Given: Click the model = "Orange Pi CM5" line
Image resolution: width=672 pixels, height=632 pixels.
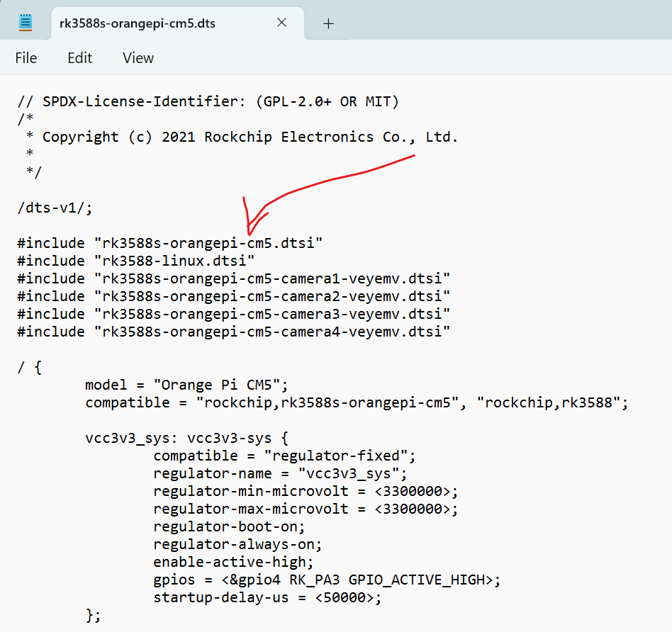Looking at the screenshot, I should (186, 385).
